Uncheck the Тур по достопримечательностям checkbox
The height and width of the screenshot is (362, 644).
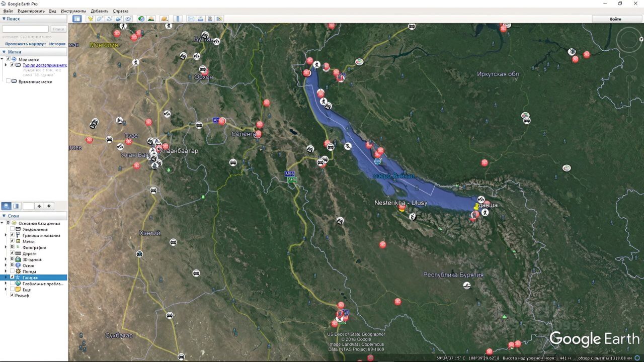(12, 65)
